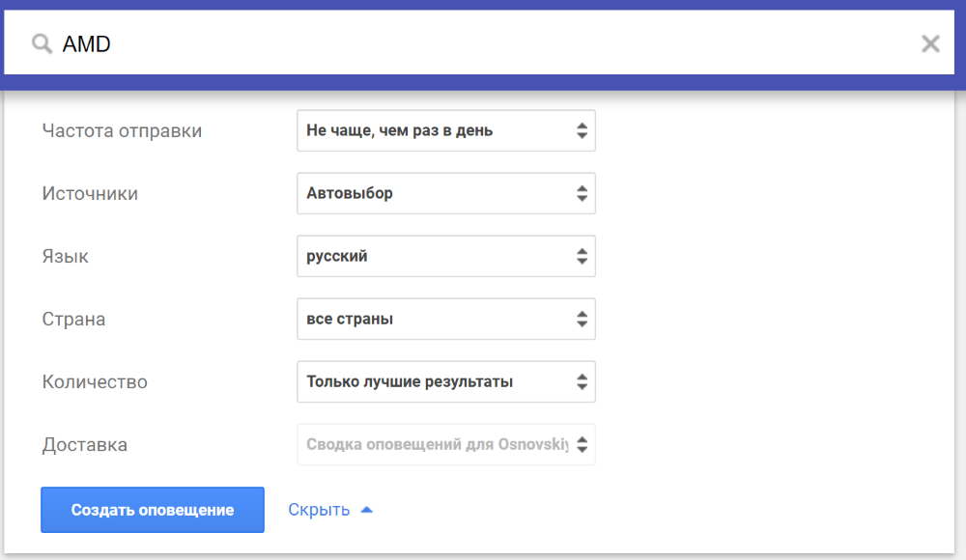Screen dimensions: 966x560
Task: Click the Количество label
Action: [x=95, y=382]
